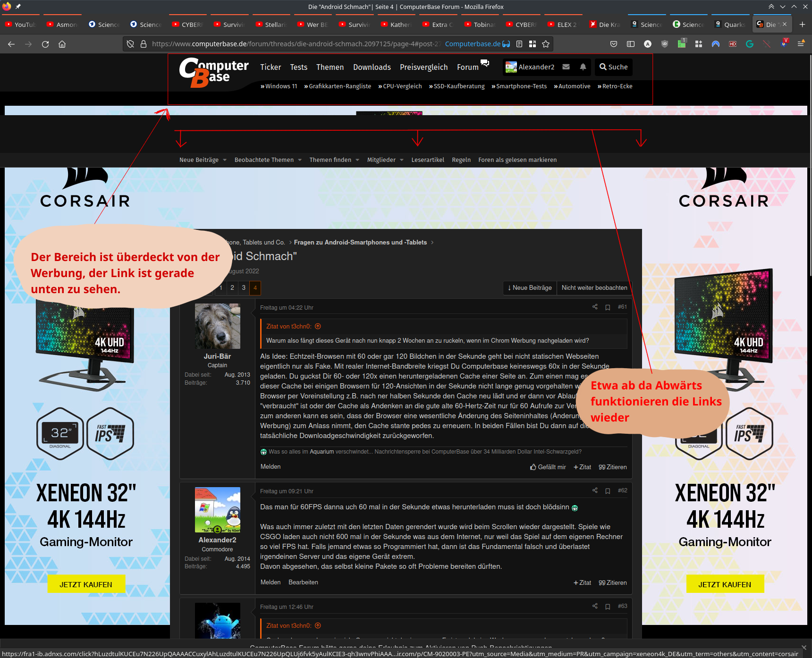812x658 pixels.
Task: Open the Firefox application menu
Action: [x=801, y=44]
